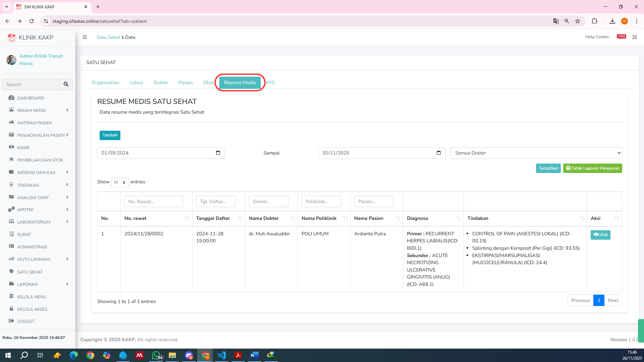The image size is (644, 362).
Task: Toggle the sidebar with the hamburger icon
Action: pos(85,37)
